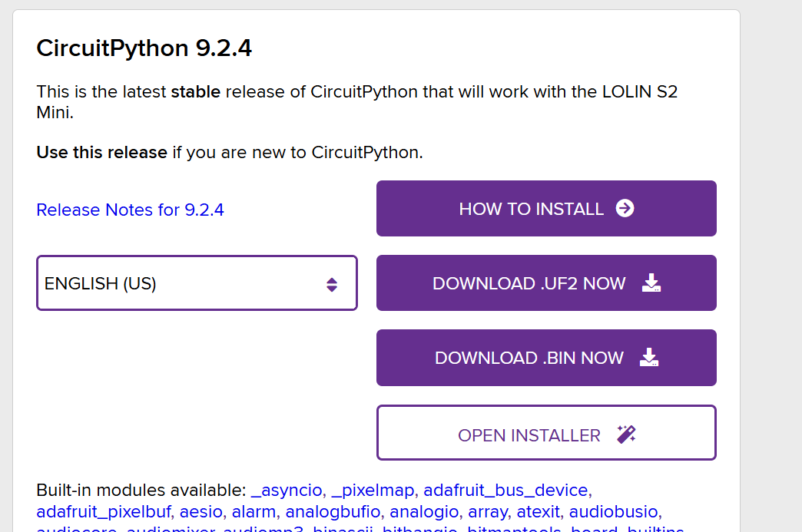The width and height of the screenshot is (802, 532).
Task: Open Release Notes for 9.2.4
Action: [x=130, y=210]
